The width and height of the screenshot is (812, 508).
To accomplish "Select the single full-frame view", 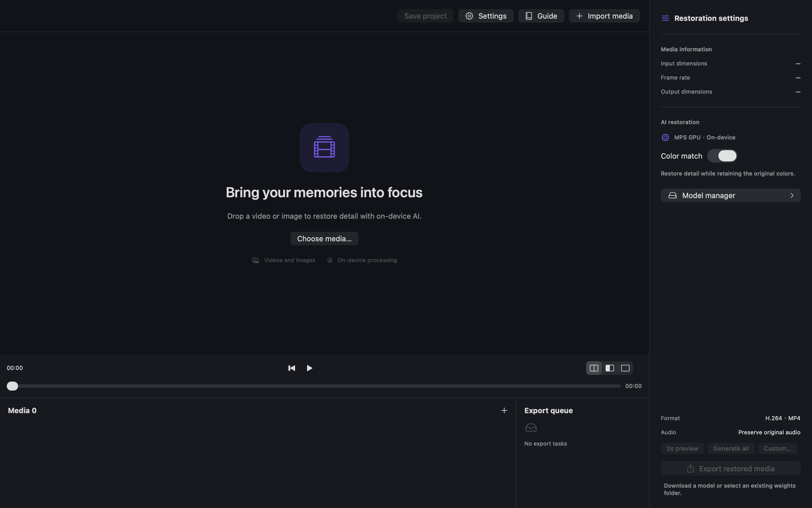I will tap(625, 368).
